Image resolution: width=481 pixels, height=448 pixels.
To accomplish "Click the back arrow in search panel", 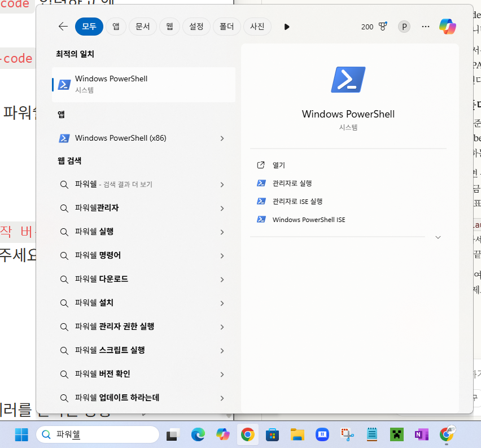I will pos(63,27).
